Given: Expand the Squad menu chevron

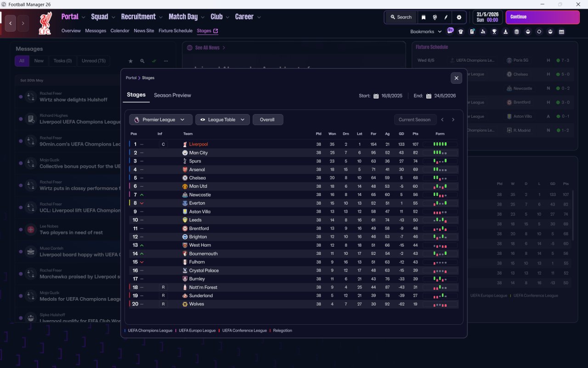Looking at the screenshot, I should click(113, 17).
